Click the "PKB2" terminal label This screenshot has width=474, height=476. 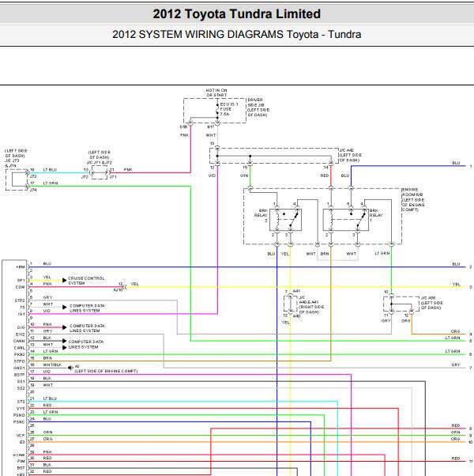click(20, 354)
